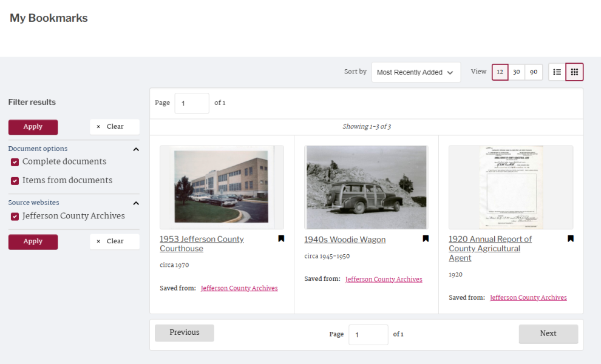
Task: Open the 1940s Woodie Wagon record
Action: coord(345,240)
